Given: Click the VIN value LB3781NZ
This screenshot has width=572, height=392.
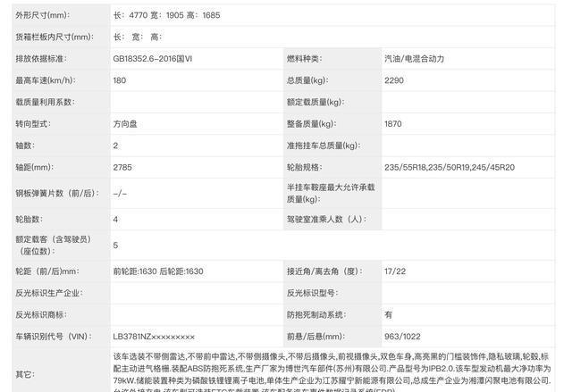Looking at the screenshot, I should click(x=153, y=336).
